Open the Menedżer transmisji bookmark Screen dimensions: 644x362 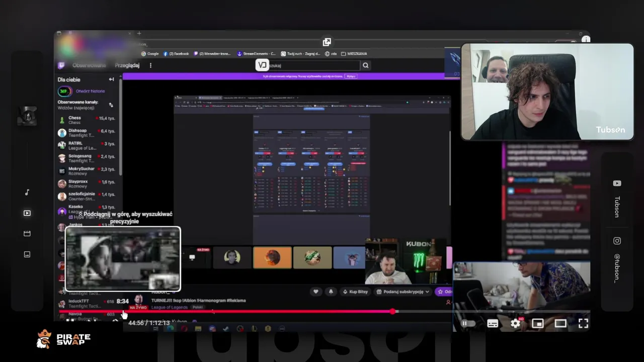coord(211,54)
